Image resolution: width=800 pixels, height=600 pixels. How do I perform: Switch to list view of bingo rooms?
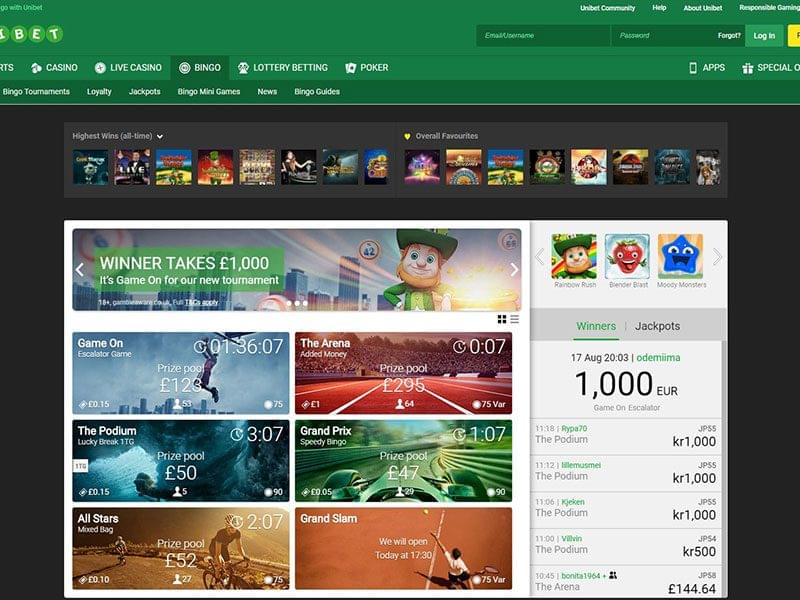[514, 319]
